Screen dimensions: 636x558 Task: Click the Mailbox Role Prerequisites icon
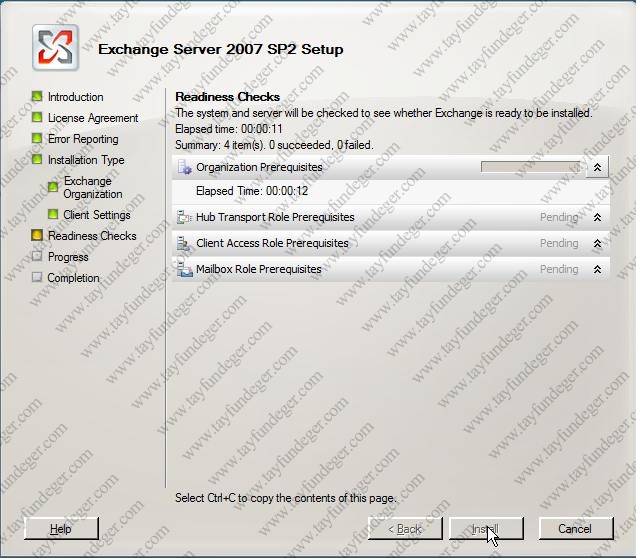pyautogui.click(x=185, y=269)
